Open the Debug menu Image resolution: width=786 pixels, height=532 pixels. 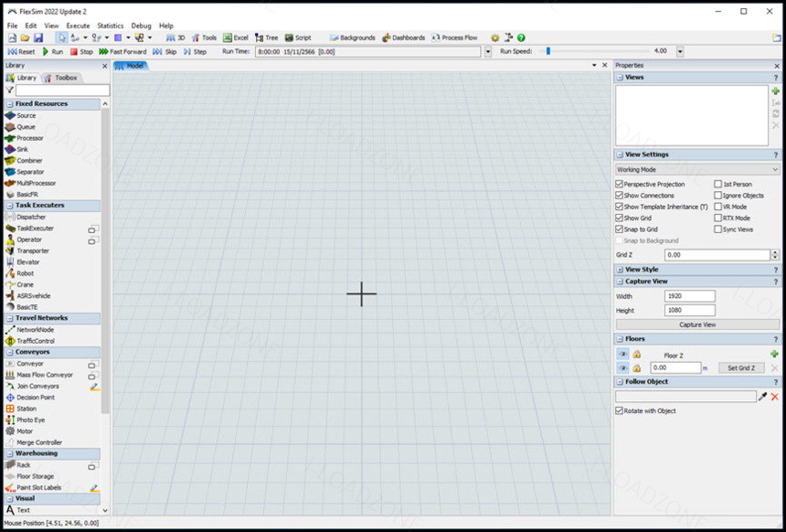141,26
